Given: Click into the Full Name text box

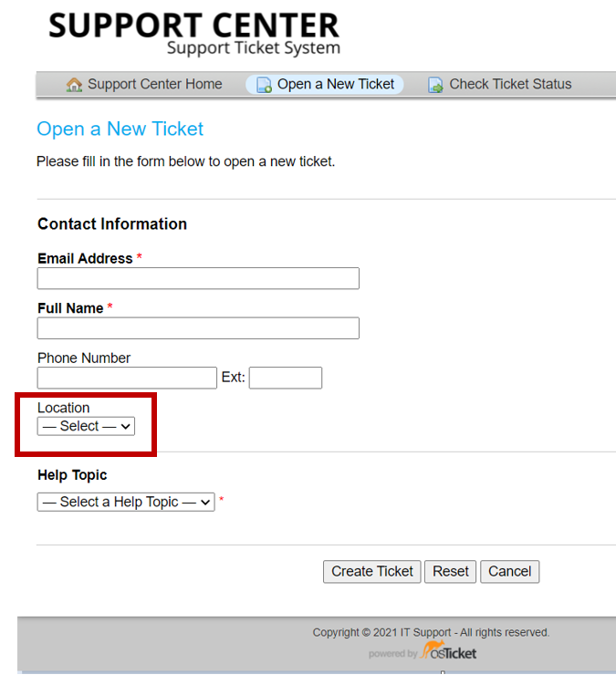Looking at the screenshot, I should coord(198,328).
